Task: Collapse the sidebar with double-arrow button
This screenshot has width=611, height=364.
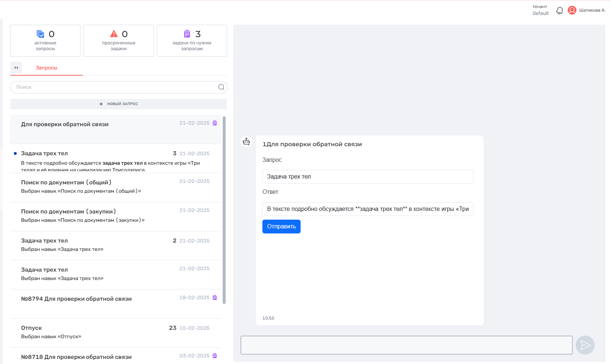Action: (16, 68)
